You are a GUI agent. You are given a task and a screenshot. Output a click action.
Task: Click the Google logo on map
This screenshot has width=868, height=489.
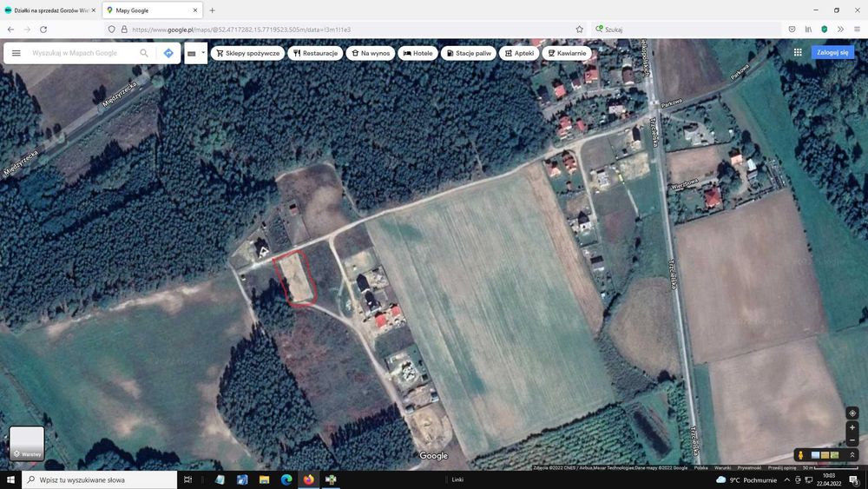click(x=433, y=456)
